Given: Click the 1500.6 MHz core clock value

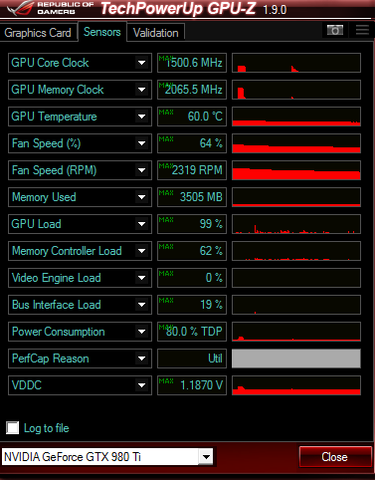Looking at the screenshot, I should [192, 63].
